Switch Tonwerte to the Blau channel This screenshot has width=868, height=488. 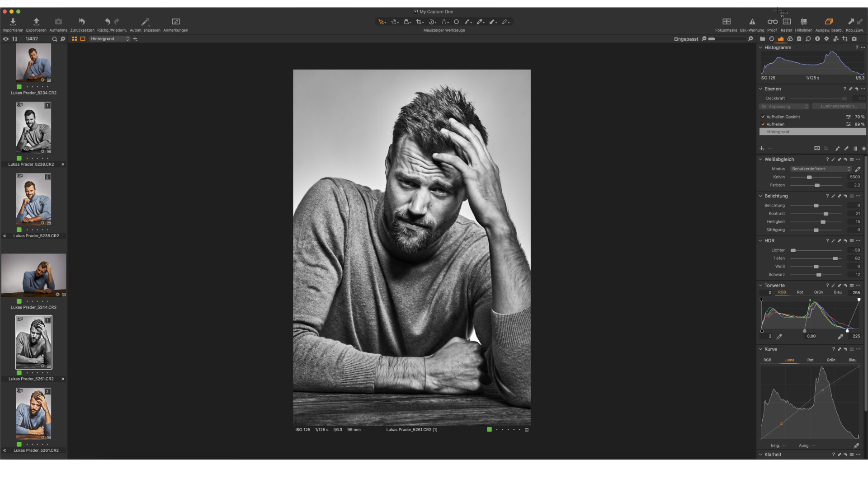[837, 292]
